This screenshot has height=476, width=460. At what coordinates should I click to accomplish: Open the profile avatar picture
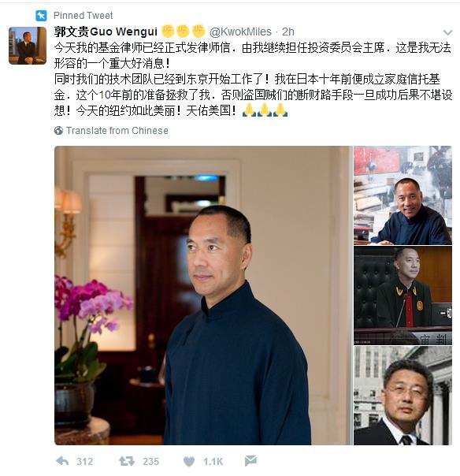click(x=28, y=46)
